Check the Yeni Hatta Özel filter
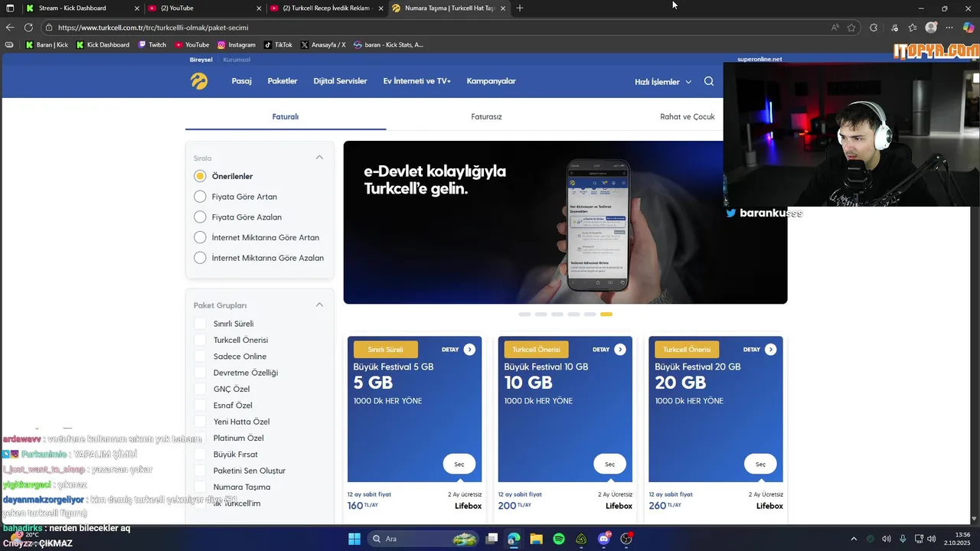Image resolution: width=980 pixels, height=551 pixels. click(x=200, y=422)
